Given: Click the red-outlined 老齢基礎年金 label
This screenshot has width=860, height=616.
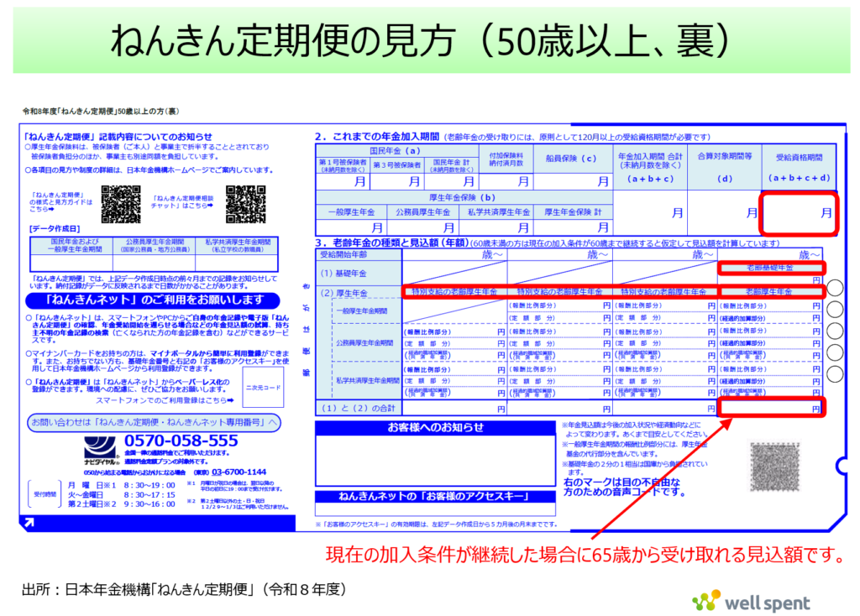Looking at the screenshot, I should 772,268.
